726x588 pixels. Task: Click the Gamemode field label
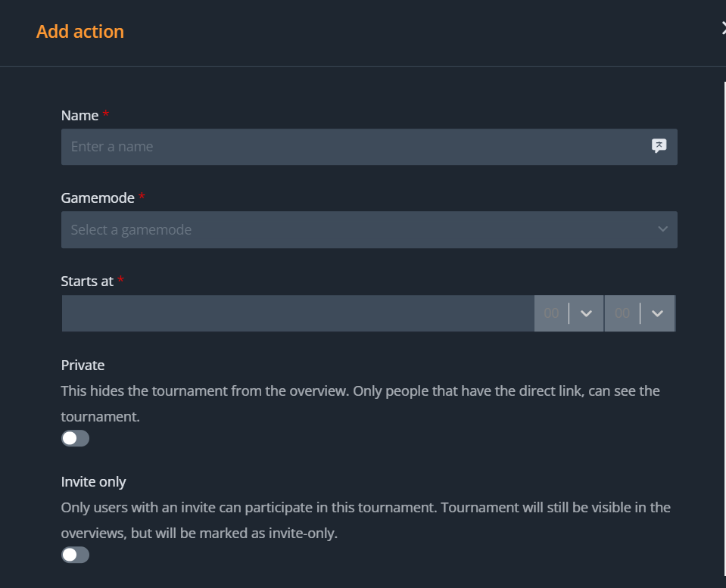click(98, 198)
